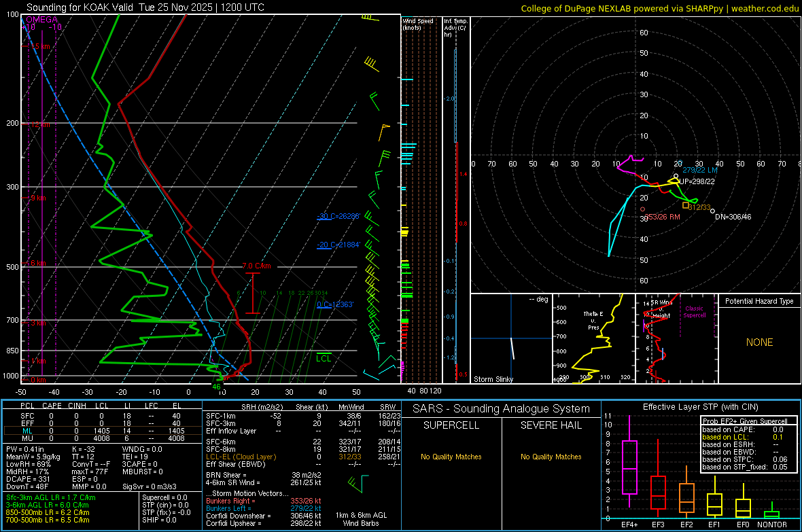Click the magenta OMEGA label
This screenshot has width=802, height=532.
tap(42, 20)
